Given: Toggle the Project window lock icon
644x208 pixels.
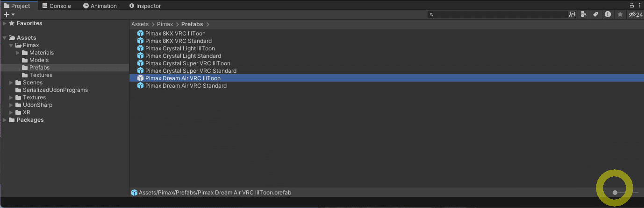Looking at the screenshot, I should [x=632, y=6].
